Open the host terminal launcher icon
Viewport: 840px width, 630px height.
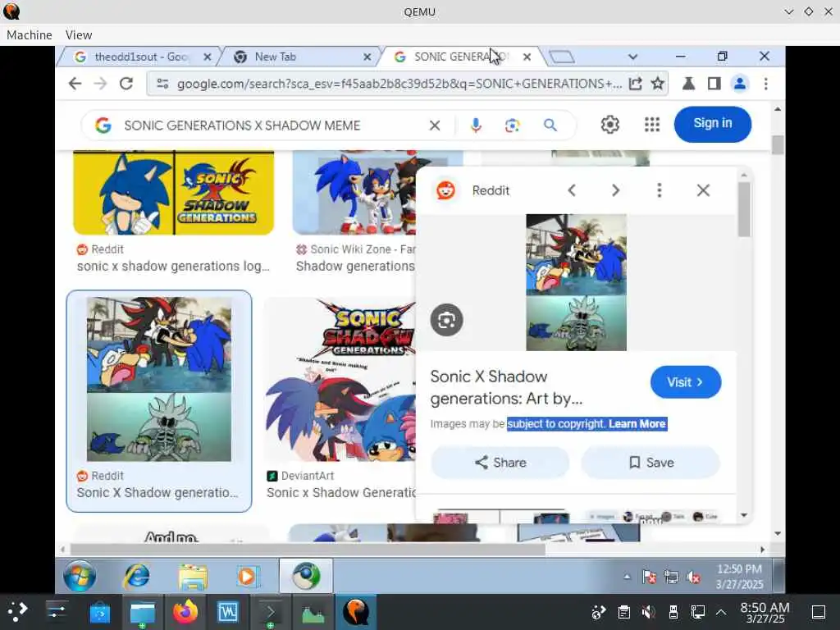pos(270,612)
